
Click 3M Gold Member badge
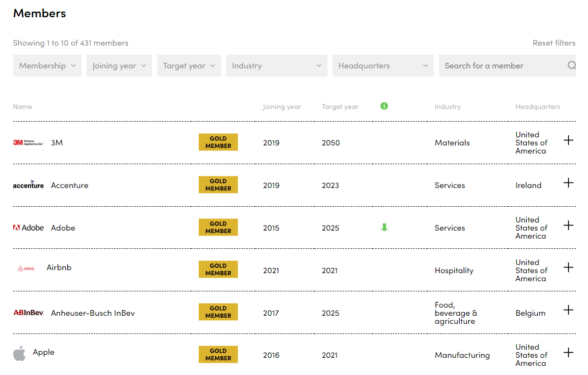click(218, 142)
